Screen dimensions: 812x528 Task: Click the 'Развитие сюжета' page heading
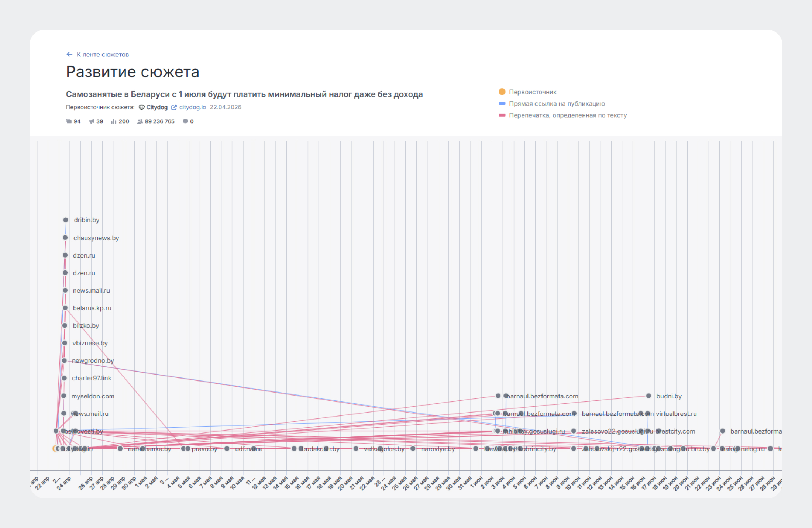(133, 72)
